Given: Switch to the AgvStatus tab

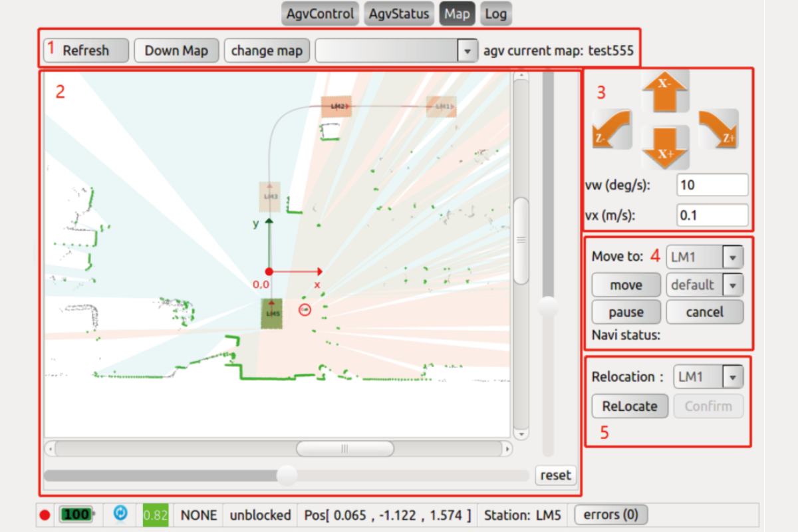Looking at the screenshot, I should point(398,13).
